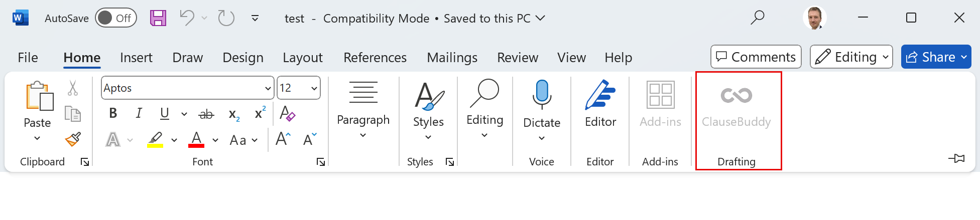980x220 pixels.
Task: Toggle Italic formatting
Action: tap(139, 114)
